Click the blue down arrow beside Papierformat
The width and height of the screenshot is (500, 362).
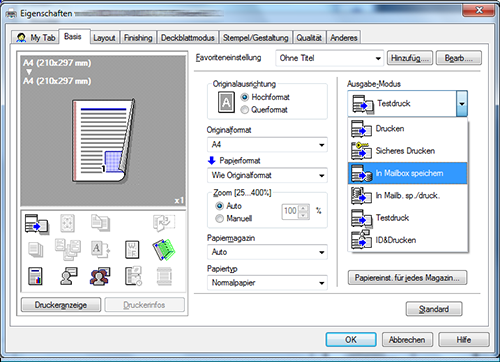coord(212,161)
